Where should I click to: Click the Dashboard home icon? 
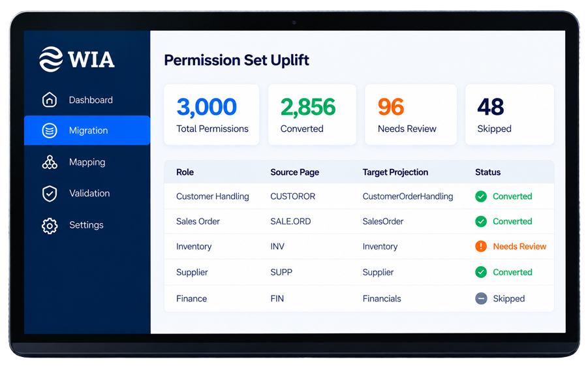50,100
